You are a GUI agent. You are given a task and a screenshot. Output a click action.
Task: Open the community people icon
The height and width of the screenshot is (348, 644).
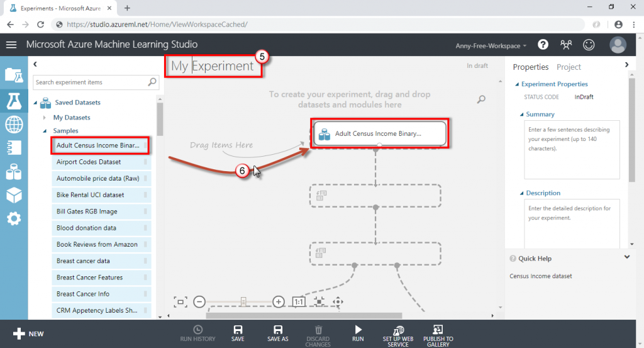click(566, 45)
